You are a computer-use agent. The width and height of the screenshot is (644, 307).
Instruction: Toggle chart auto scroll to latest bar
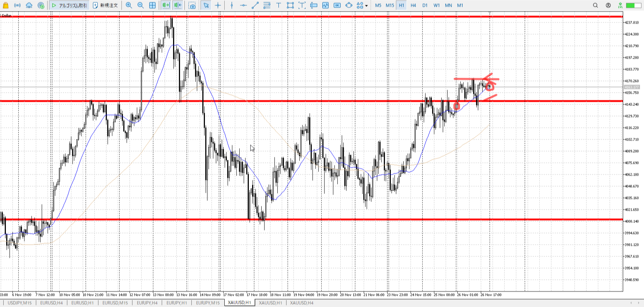click(x=166, y=5)
